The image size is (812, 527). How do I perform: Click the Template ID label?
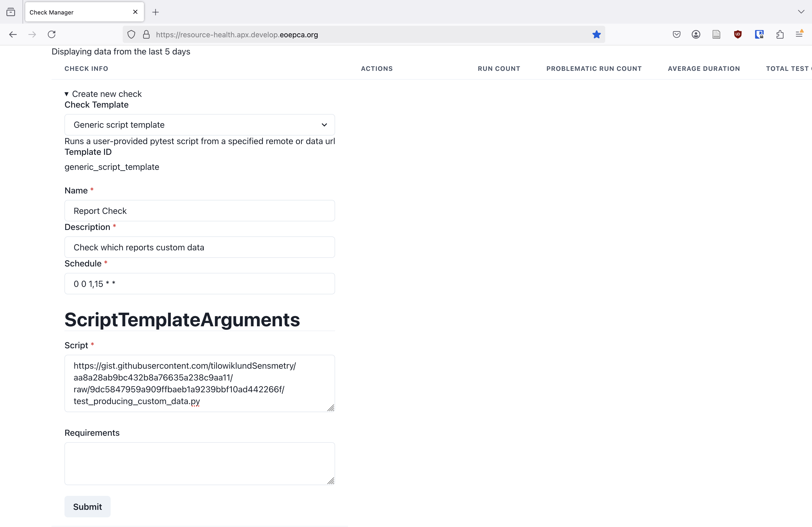pos(88,152)
